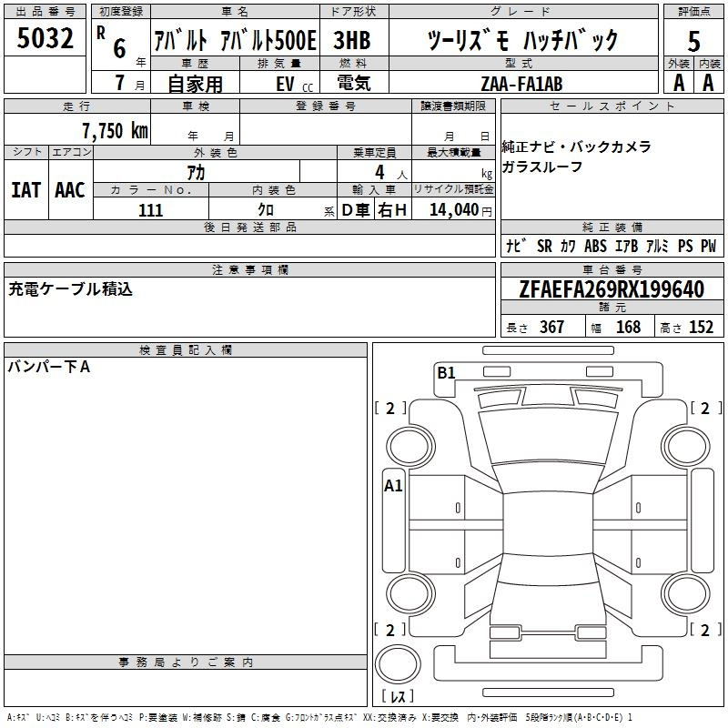Click mileage value 7,750 km
Image resolution: width=728 pixels, height=728 pixels.
tap(116, 130)
